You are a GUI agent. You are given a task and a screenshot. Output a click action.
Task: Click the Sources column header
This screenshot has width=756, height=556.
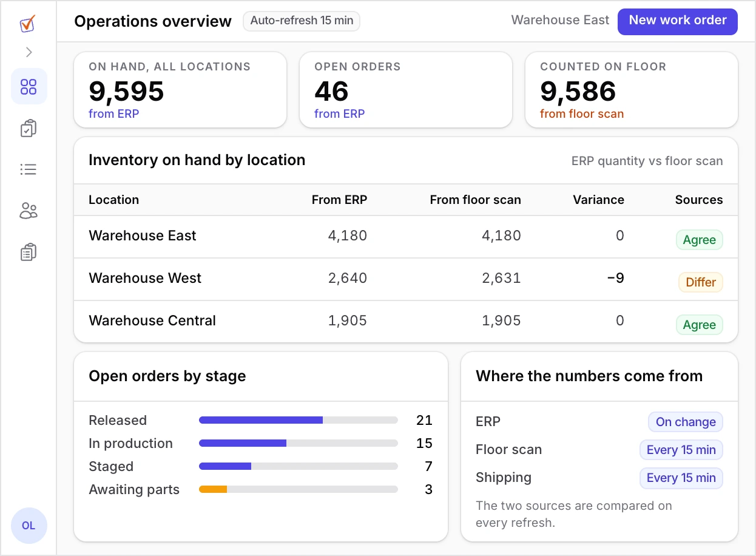click(699, 200)
